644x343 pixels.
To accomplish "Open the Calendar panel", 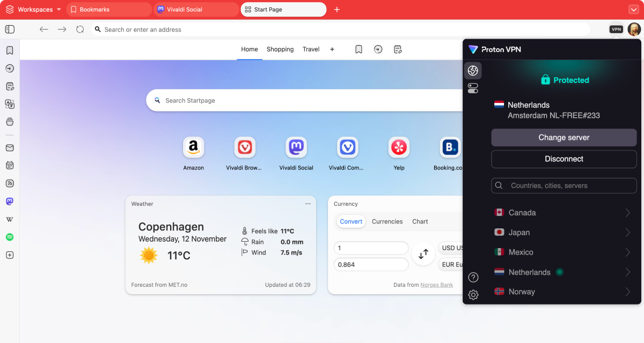I will [x=10, y=165].
